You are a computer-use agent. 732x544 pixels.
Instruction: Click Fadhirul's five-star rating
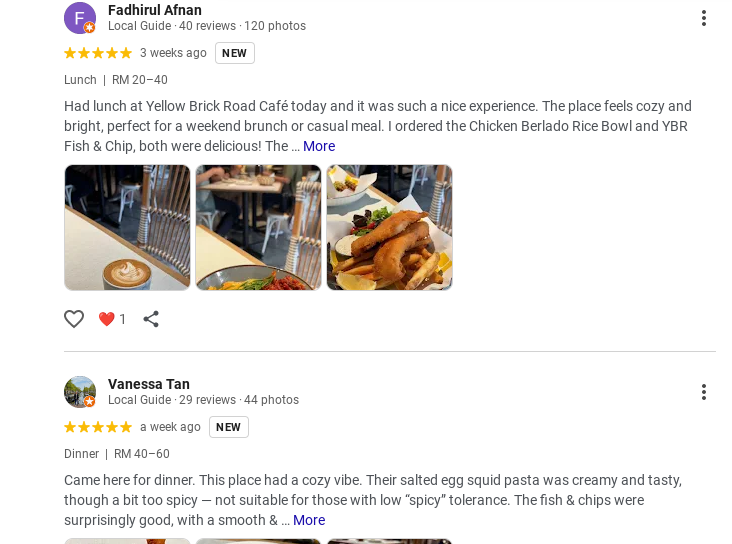click(x=98, y=53)
